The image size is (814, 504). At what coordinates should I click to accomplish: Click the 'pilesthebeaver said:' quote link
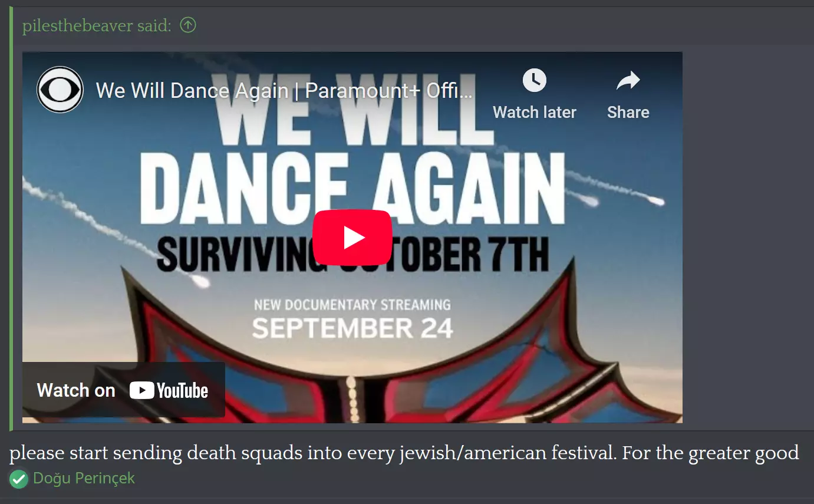click(97, 26)
